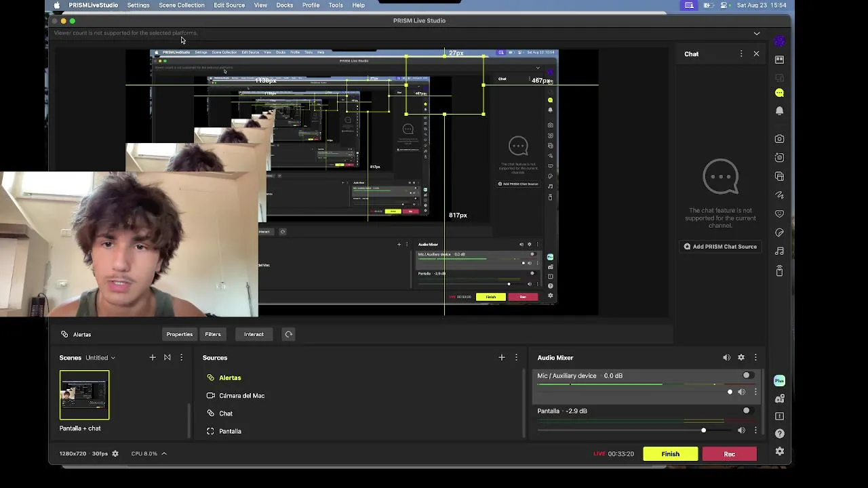This screenshot has height=488, width=868.
Task: Open Audio Mixer gear settings
Action: 741,358
